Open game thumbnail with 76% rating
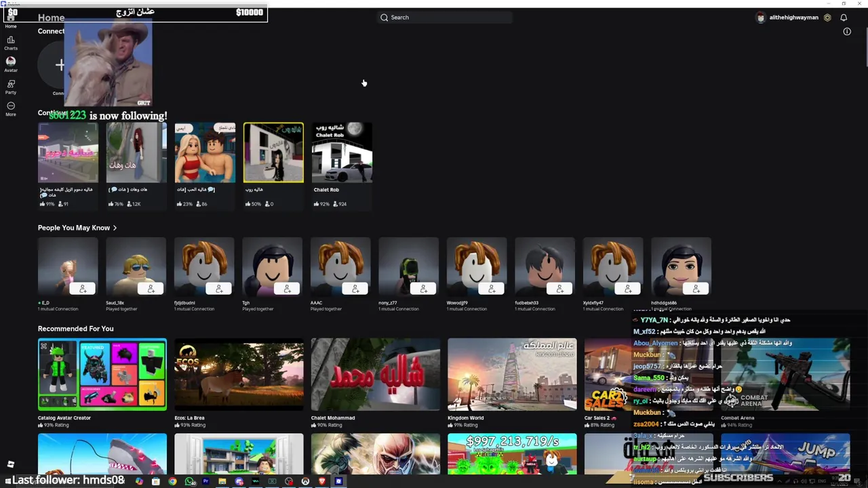 (x=136, y=152)
